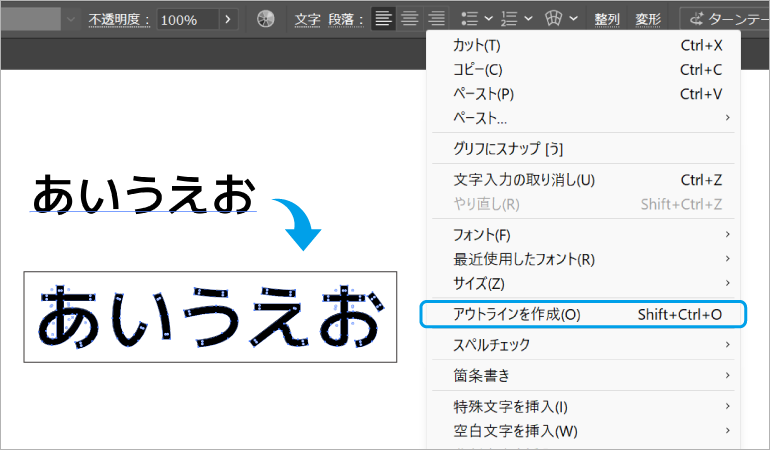The image size is (770, 450).
Task: Open the 特殊文字を挿入(I) submenu
Action: pyautogui.click(x=583, y=407)
